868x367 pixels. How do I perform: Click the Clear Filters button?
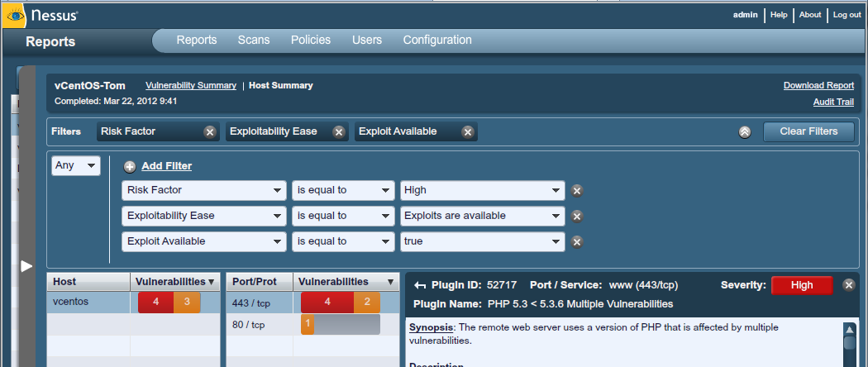808,131
